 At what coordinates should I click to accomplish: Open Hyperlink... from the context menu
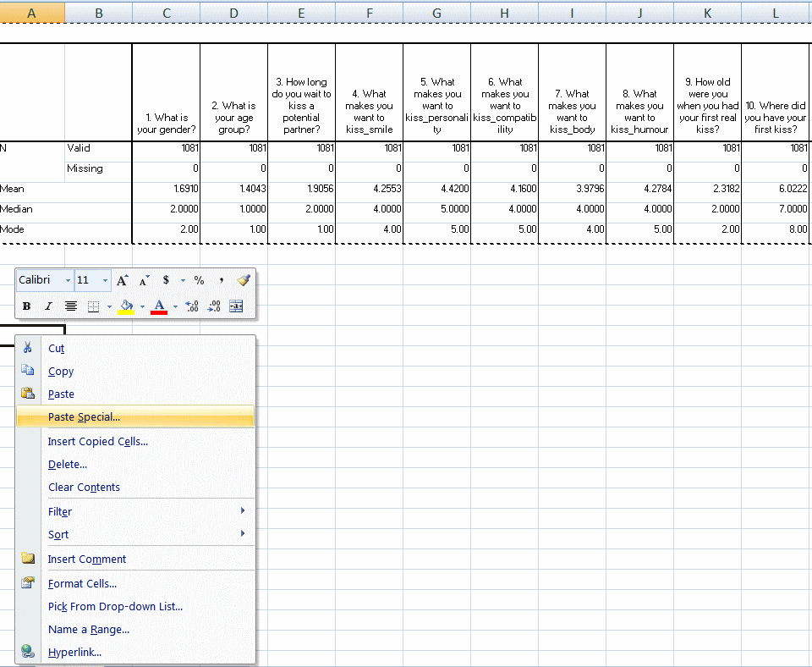(x=135, y=652)
